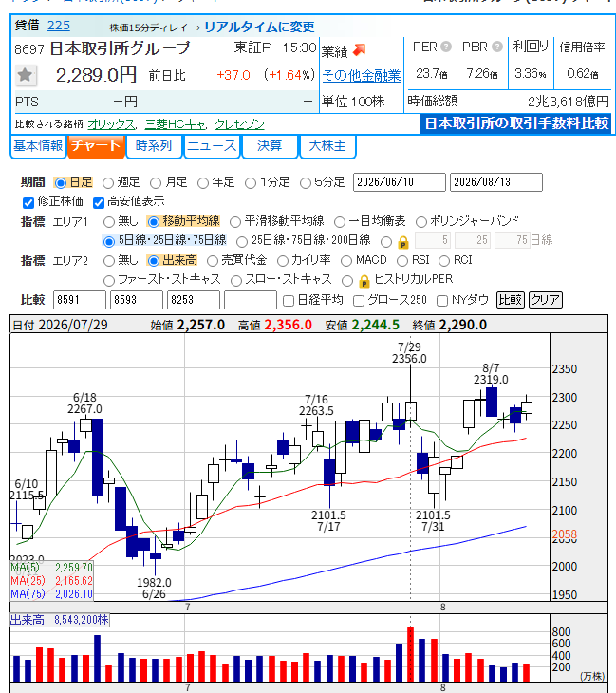616x693 pixels.
Task: Select the ボリンジャーバンド indicator
Action: tap(421, 222)
